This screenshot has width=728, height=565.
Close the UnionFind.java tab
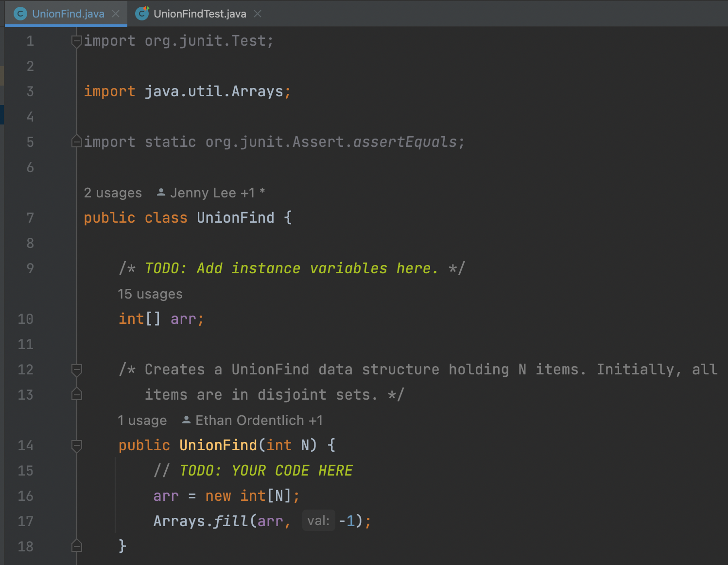tap(116, 14)
